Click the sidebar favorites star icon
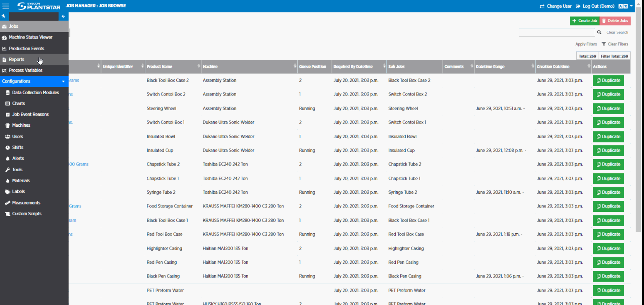The height and width of the screenshot is (305, 644). pyautogui.click(x=4, y=16)
